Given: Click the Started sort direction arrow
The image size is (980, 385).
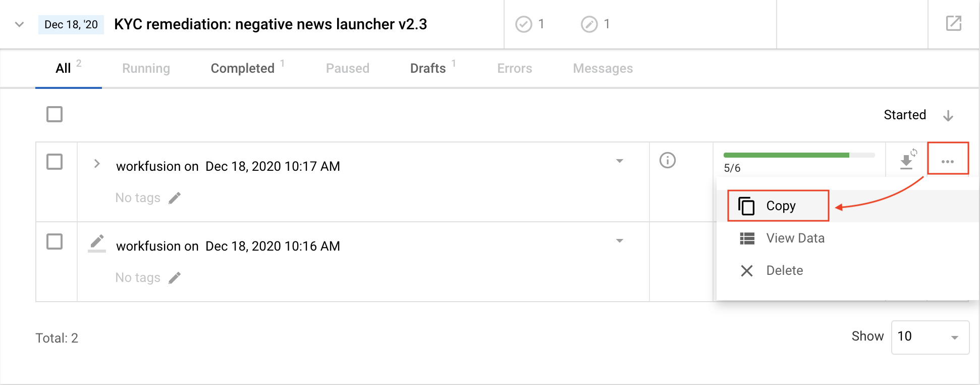Looking at the screenshot, I should (x=948, y=115).
